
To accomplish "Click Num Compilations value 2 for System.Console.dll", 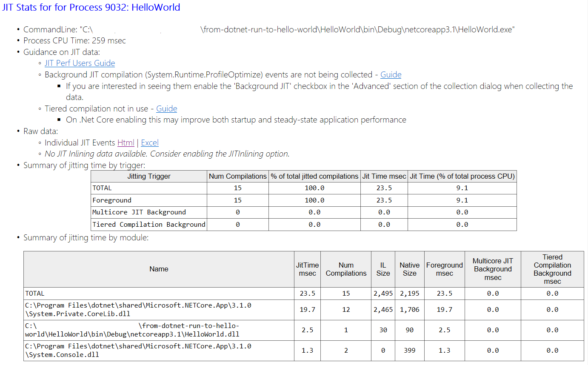I will coord(346,350).
